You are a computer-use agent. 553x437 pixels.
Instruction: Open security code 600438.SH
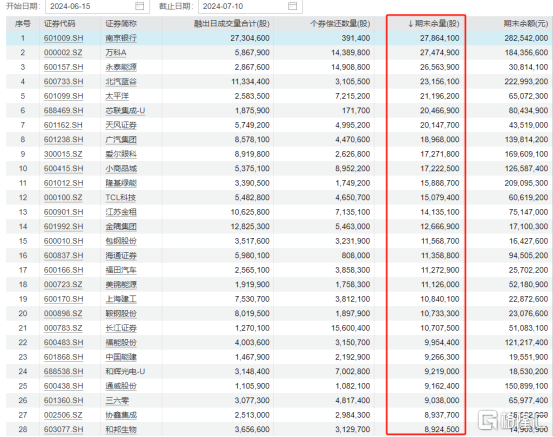63,386
